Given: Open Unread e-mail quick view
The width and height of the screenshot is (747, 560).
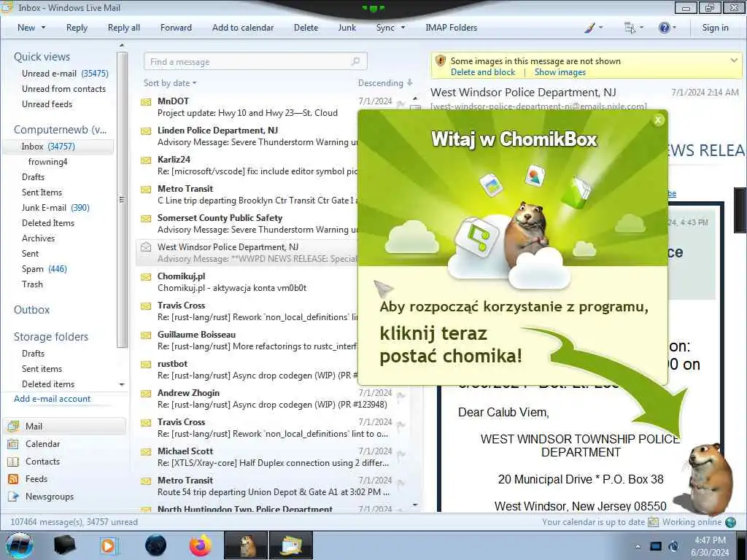Looking at the screenshot, I should [65, 74].
